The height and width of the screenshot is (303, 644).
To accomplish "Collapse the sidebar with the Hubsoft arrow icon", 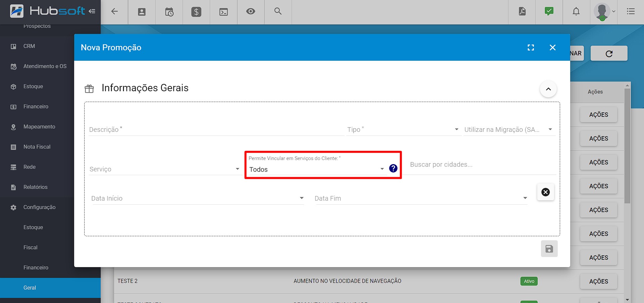I will [92, 11].
